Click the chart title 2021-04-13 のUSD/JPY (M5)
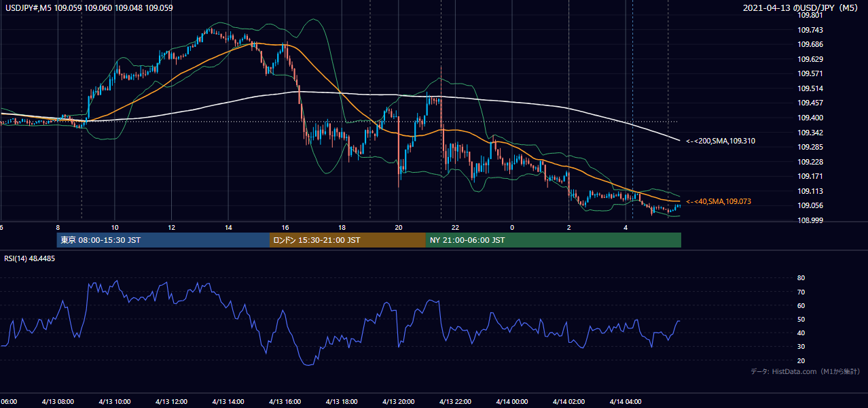Image resolution: width=868 pixels, height=408 pixels. (x=801, y=8)
